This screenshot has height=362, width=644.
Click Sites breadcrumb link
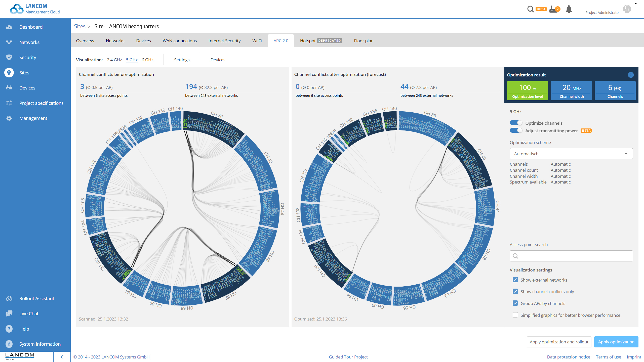[x=80, y=26]
